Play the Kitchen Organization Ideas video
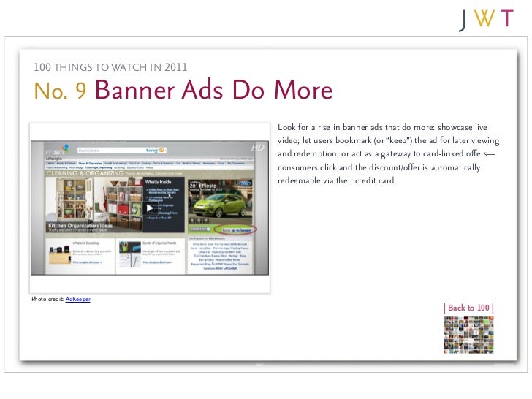Image resolution: width=532 pixels, height=399 pixels. point(149,208)
